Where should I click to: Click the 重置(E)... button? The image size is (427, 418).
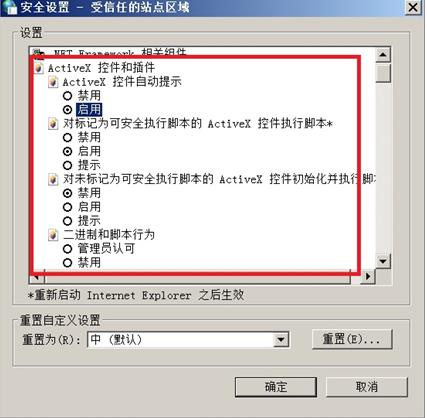tap(352, 339)
